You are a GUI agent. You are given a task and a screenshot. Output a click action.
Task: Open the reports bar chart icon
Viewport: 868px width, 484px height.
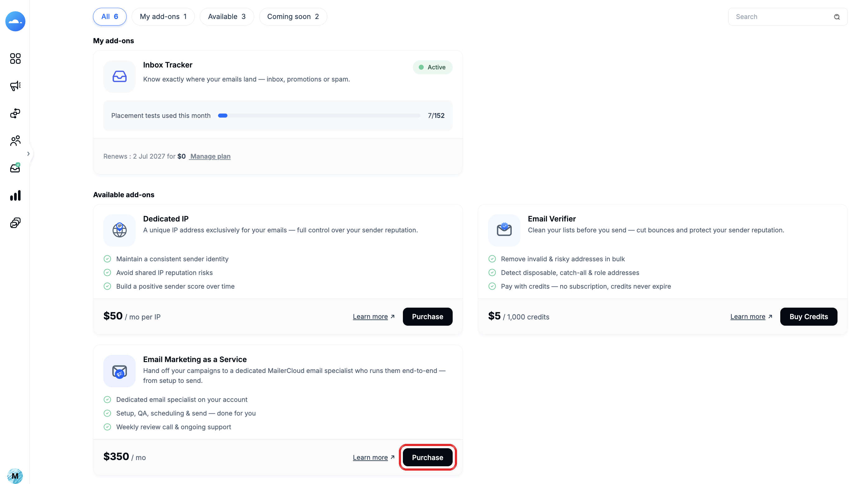click(15, 195)
